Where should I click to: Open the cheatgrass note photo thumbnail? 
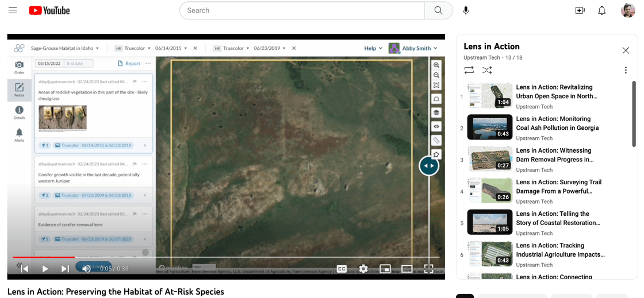click(63, 118)
